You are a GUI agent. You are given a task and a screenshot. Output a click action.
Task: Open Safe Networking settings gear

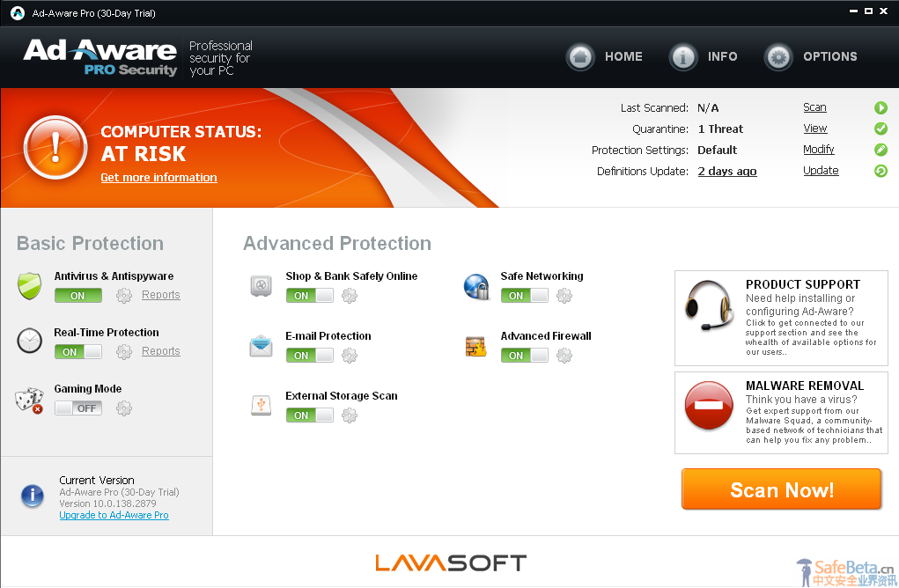point(564,296)
